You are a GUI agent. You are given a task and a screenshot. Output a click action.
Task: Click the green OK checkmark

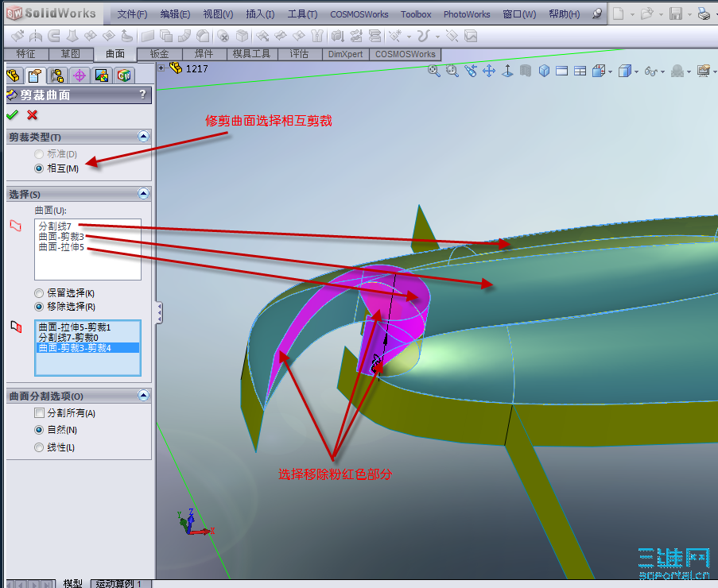pos(13,114)
